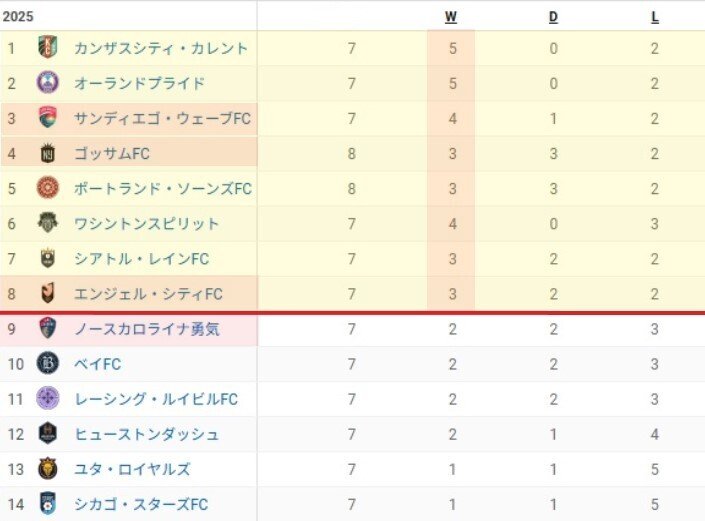The height and width of the screenshot is (521, 705).
Task: Click the Kansas City Current team crest
Action: coord(47,48)
